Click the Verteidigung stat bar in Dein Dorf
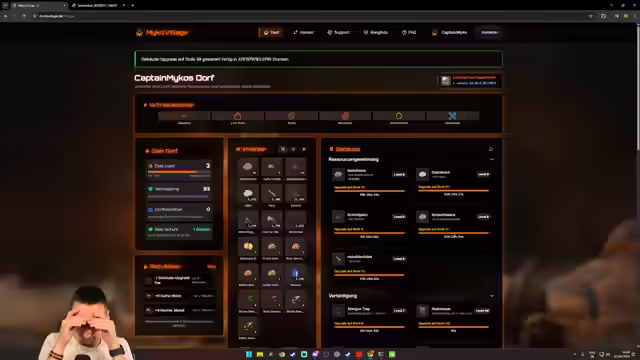This screenshot has height=360, width=640. point(179,192)
